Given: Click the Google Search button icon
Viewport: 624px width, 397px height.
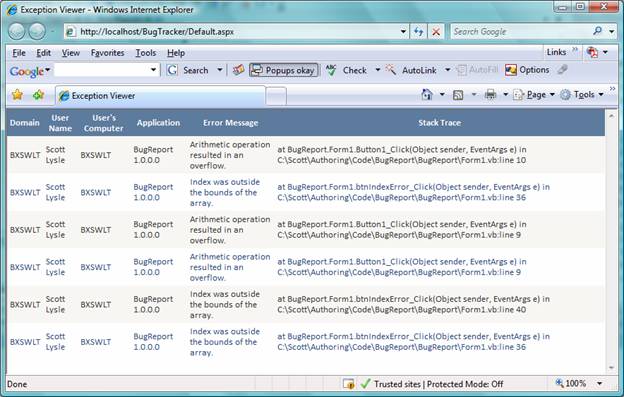Looking at the screenshot, I should [172, 70].
